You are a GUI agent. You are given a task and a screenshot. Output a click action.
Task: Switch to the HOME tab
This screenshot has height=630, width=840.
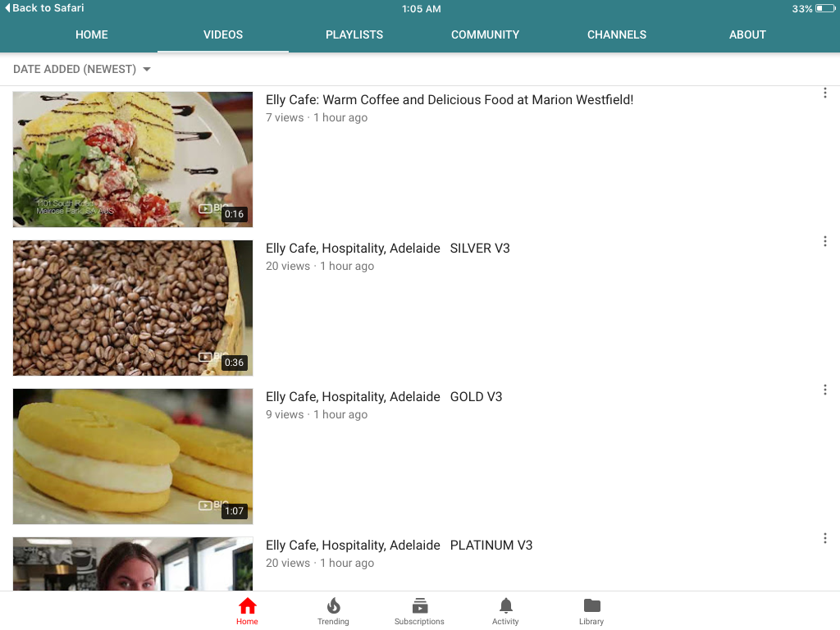coord(92,34)
